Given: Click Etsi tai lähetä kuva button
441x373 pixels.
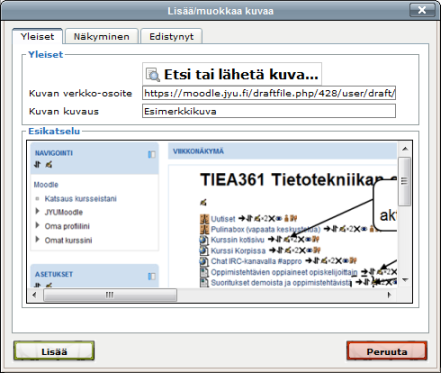Looking at the screenshot, I should 232,74.
